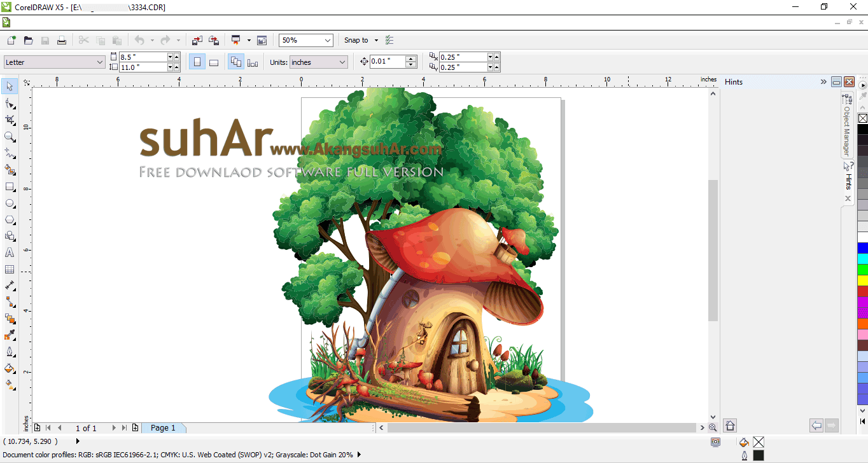
Task: Select the Blend interactive tool
Action: tap(10, 319)
